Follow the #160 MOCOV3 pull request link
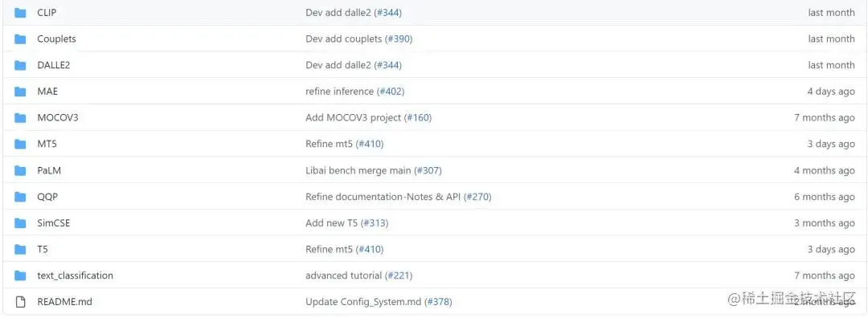868x318 pixels. coord(418,118)
